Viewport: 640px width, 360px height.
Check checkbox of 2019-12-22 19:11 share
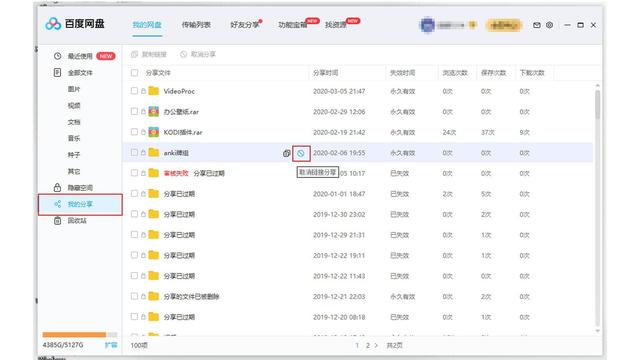[134, 255]
